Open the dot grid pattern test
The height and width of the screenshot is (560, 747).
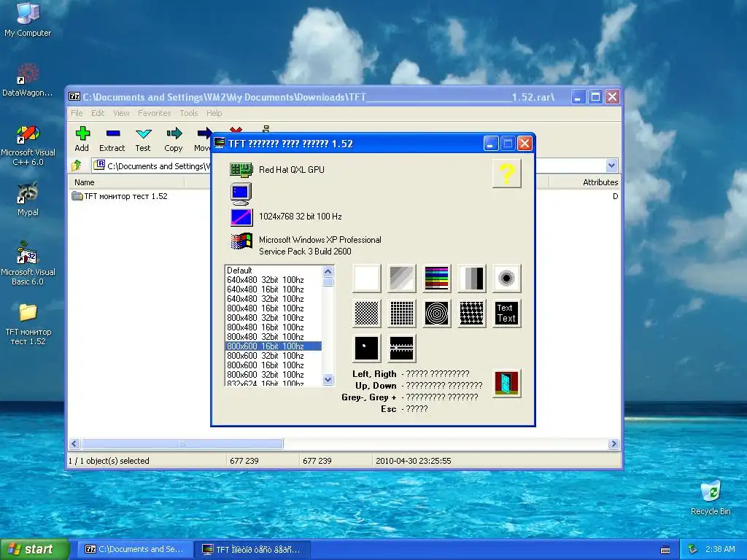402,314
